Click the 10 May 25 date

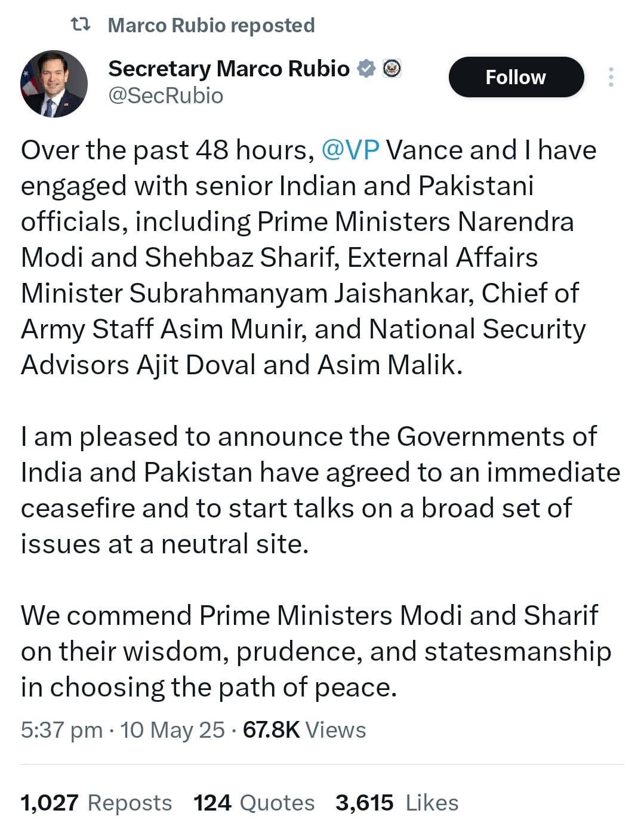(x=172, y=730)
